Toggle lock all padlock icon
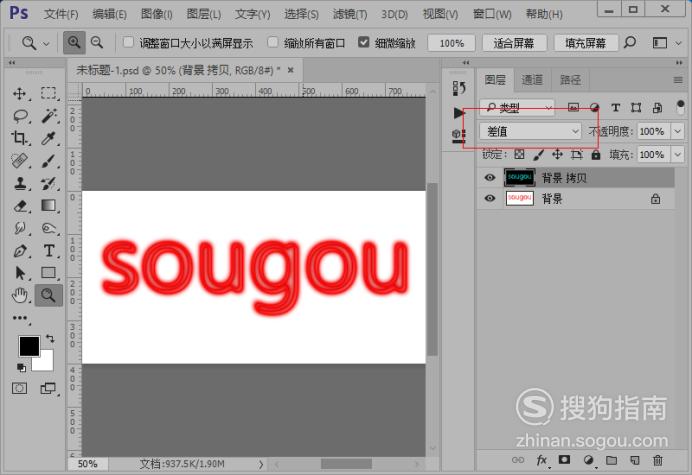692x475 pixels. [596, 154]
